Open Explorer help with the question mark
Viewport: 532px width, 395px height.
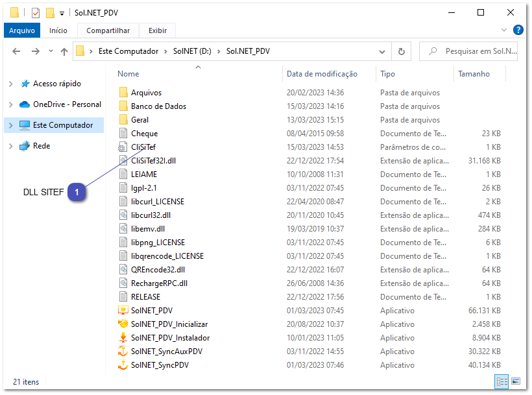coord(518,30)
